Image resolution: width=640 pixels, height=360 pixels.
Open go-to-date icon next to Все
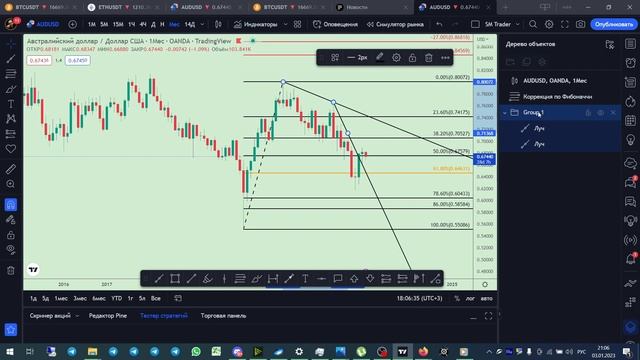[178, 298]
